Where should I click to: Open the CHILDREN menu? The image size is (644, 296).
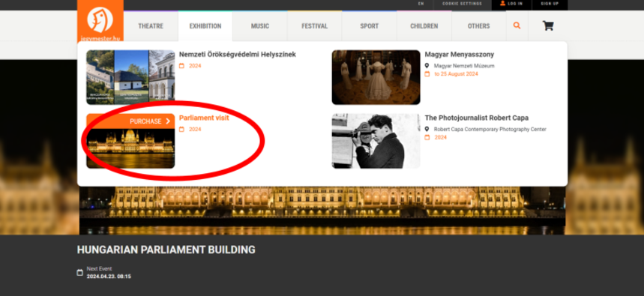tap(424, 26)
